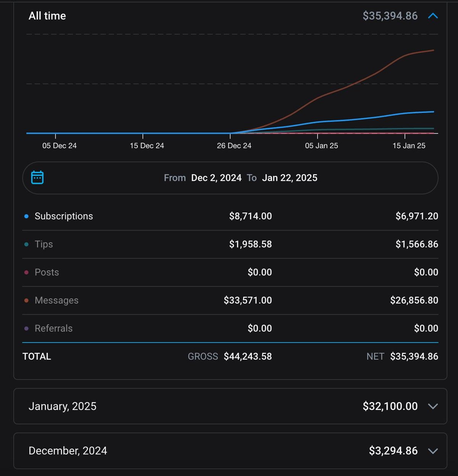
Task: Toggle the Tips teal legend dot
Action: coord(26,244)
